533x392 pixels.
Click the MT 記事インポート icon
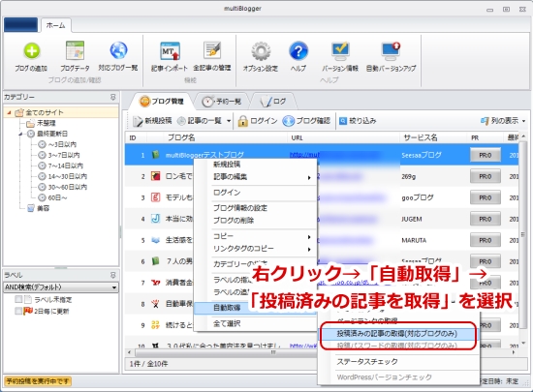click(170, 51)
